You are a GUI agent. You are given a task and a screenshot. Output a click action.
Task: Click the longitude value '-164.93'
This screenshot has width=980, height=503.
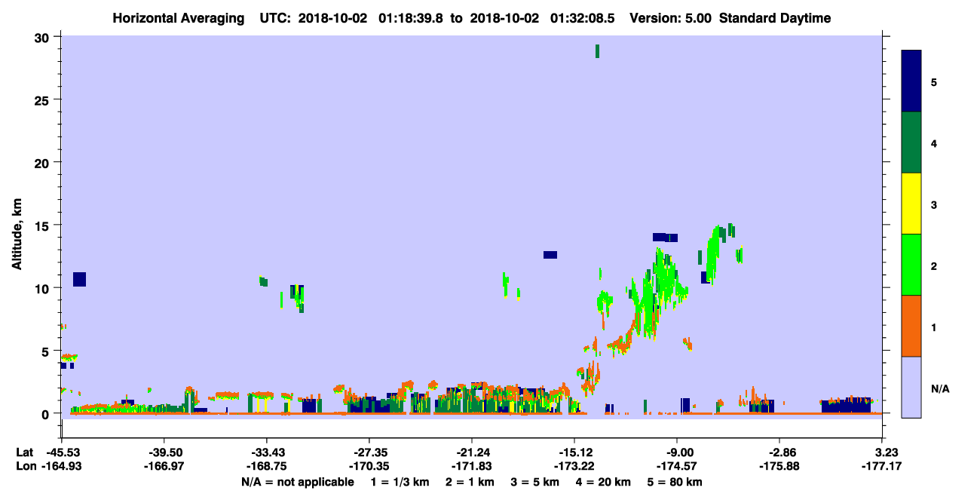point(62,466)
